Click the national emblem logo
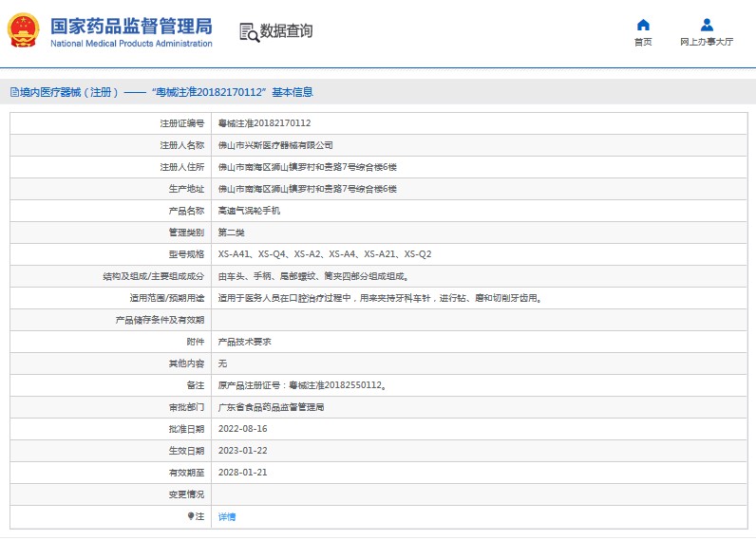Screen dimensions: 756x540 (x=24, y=31)
